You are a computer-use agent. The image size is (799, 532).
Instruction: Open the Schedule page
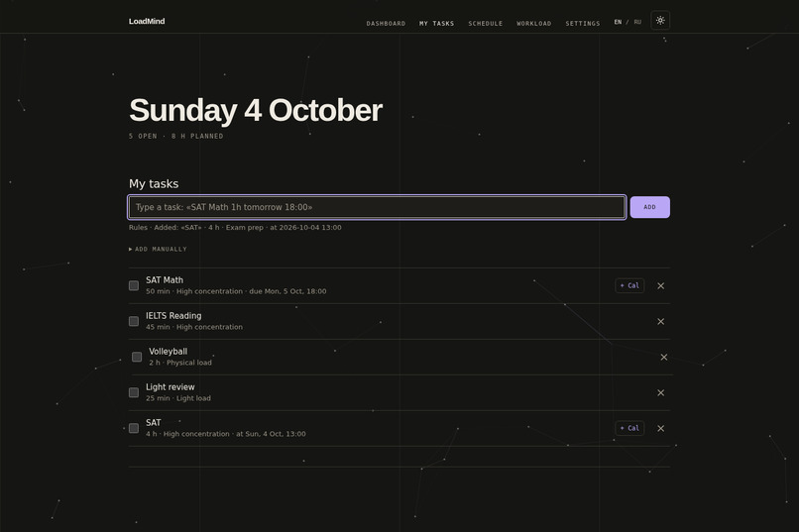click(x=485, y=24)
